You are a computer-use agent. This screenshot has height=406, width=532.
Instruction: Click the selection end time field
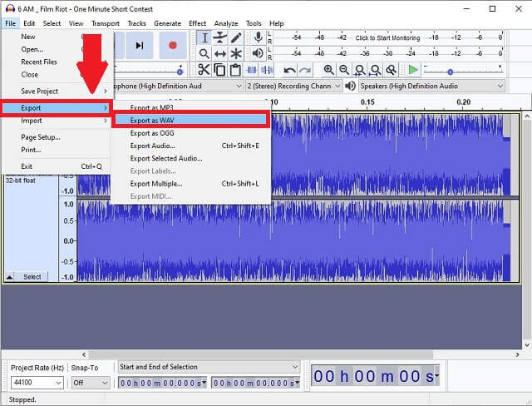pyautogui.click(x=256, y=383)
